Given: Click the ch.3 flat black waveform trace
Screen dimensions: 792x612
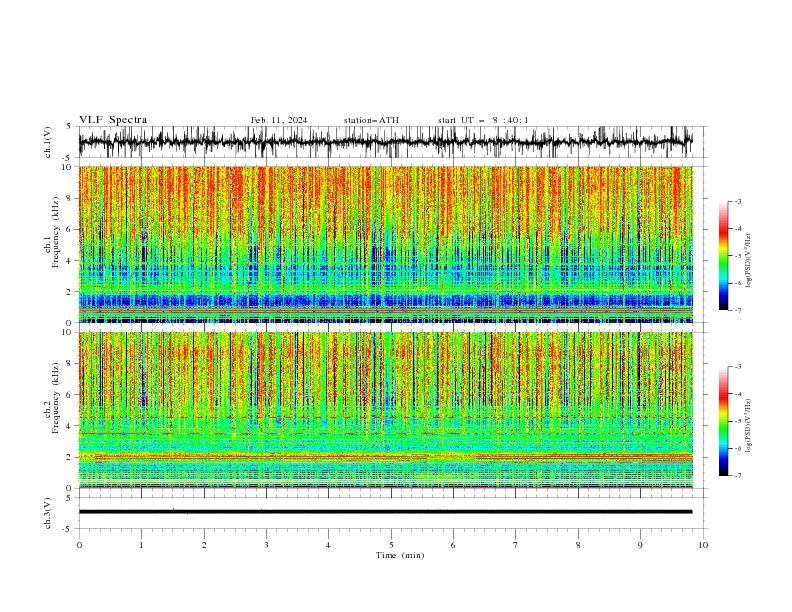Looking at the screenshot, I should click(385, 512).
